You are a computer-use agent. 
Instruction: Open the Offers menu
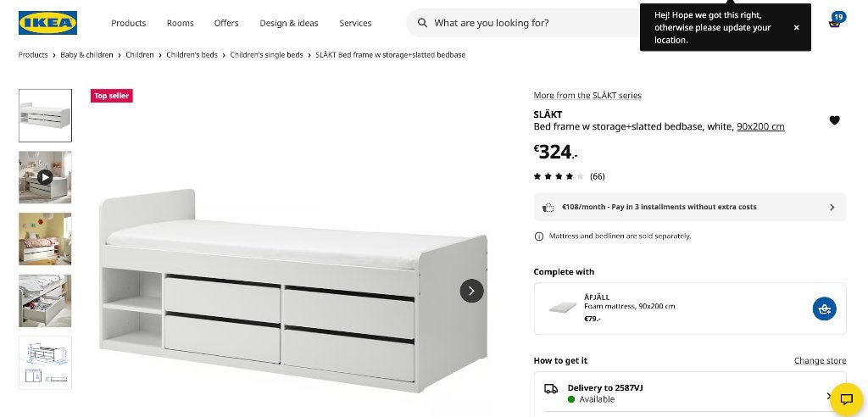[226, 23]
